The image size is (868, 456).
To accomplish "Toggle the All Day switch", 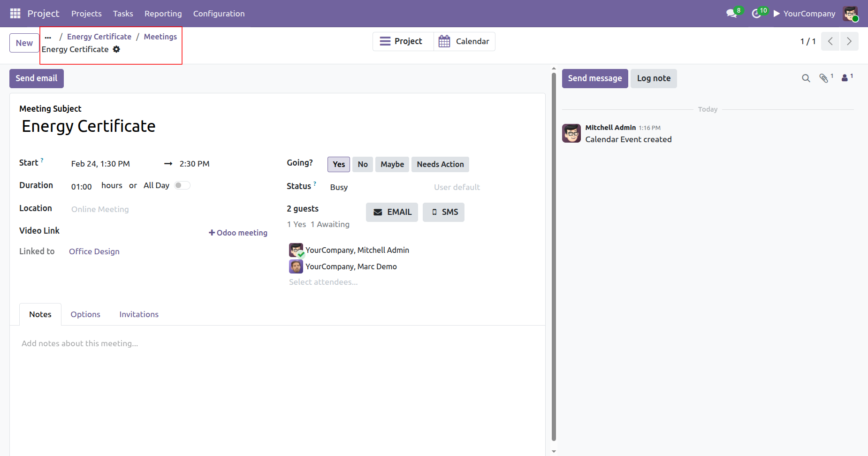I will coord(182,185).
